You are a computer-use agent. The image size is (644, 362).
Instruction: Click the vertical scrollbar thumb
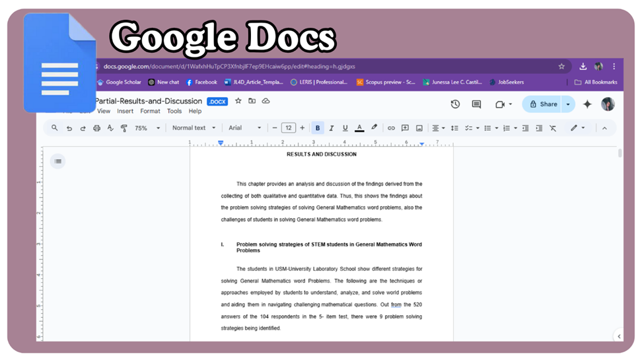[620, 153]
